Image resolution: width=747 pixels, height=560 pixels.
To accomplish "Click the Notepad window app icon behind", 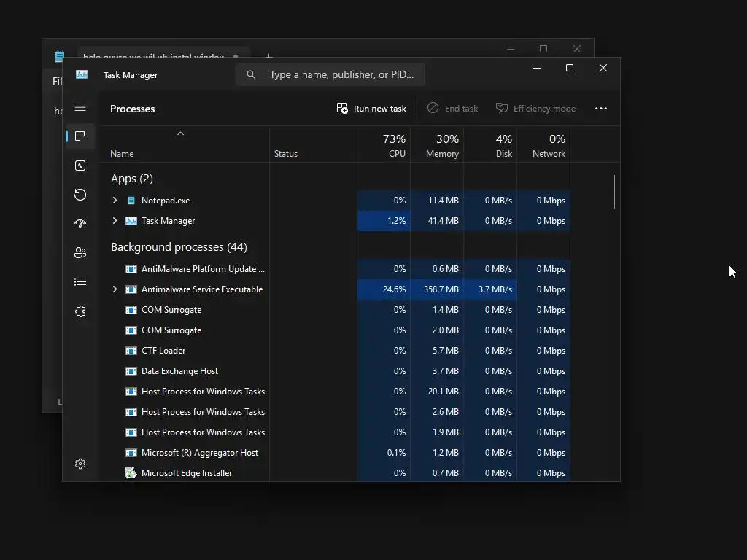I will (59, 57).
